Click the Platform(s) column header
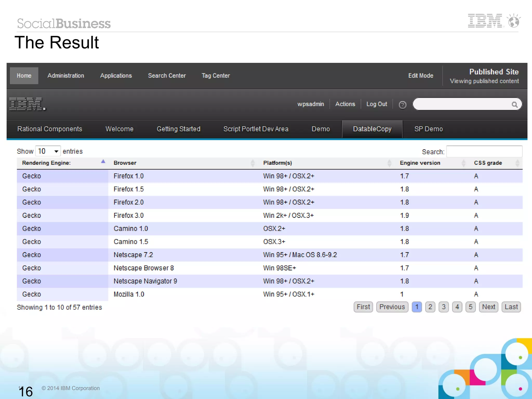This screenshot has width=532, height=399. point(326,163)
